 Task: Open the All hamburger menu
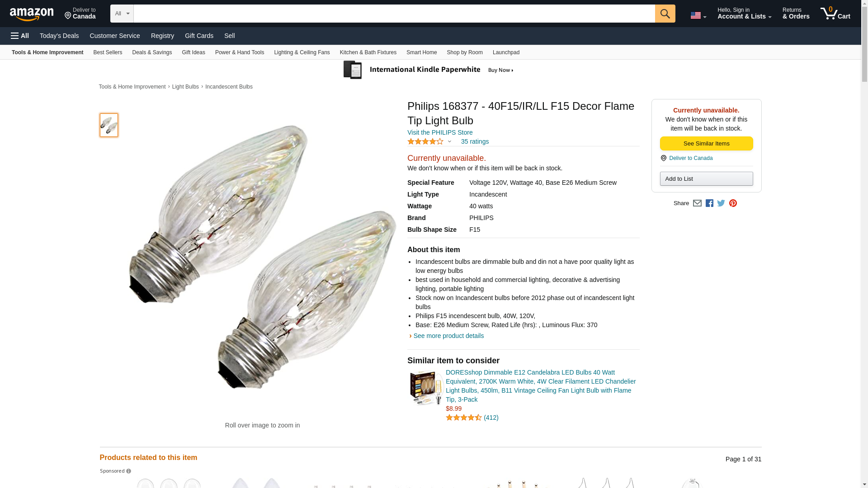click(x=20, y=36)
